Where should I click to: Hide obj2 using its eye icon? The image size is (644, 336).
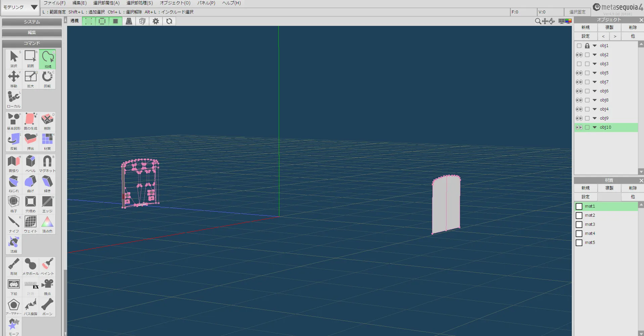579,55
